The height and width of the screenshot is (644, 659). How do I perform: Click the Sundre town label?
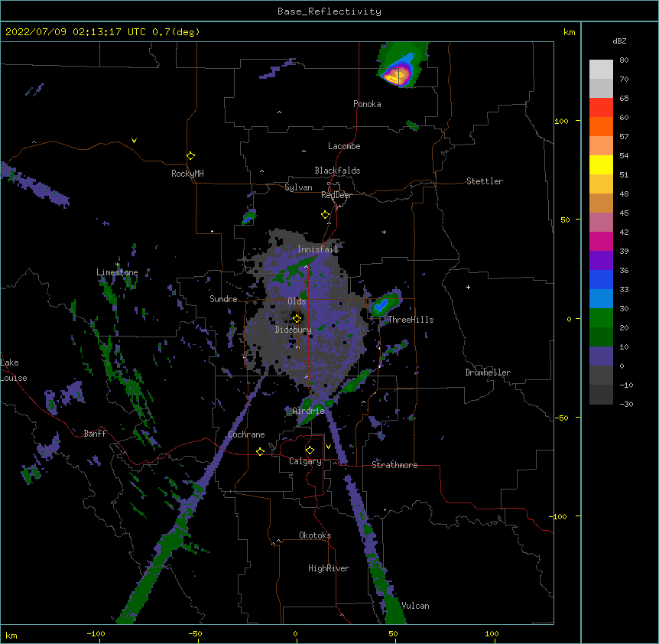223,299
